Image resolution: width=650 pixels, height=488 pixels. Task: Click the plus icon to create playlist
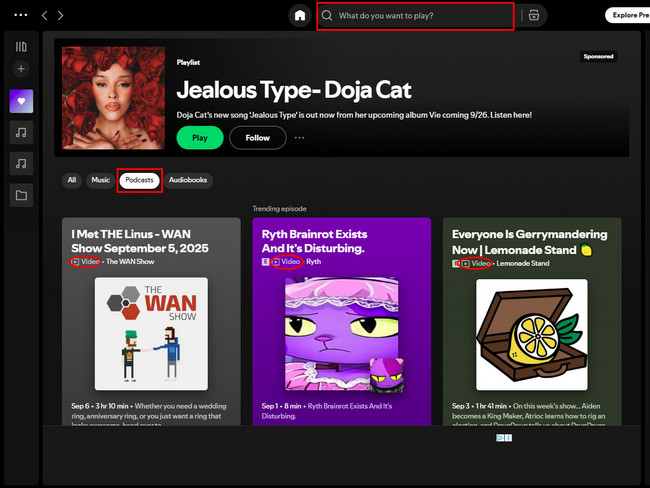pos(21,69)
